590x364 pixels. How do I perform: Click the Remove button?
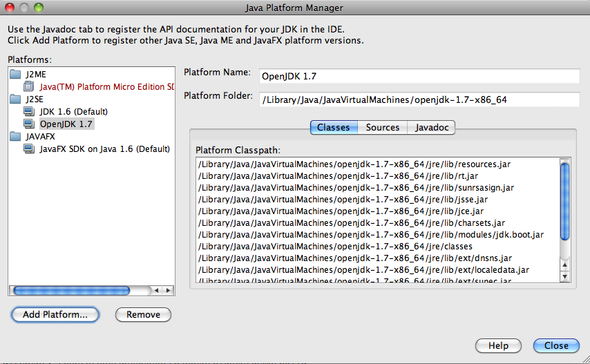pyautogui.click(x=144, y=314)
